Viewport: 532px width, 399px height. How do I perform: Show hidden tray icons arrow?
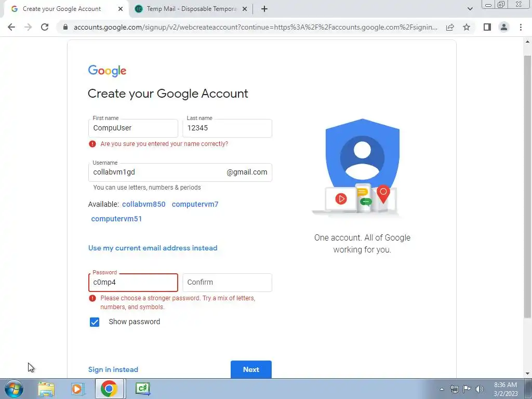pyautogui.click(x=442, y=389)
